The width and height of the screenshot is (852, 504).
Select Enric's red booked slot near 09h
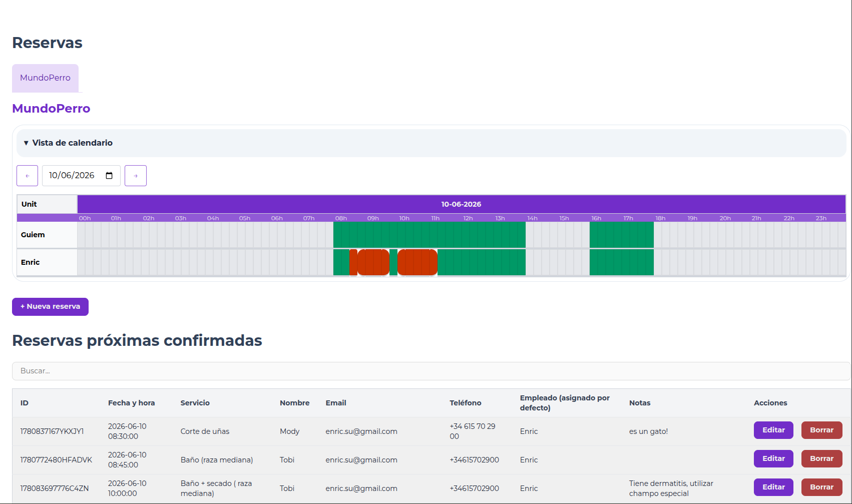point(373,262)
